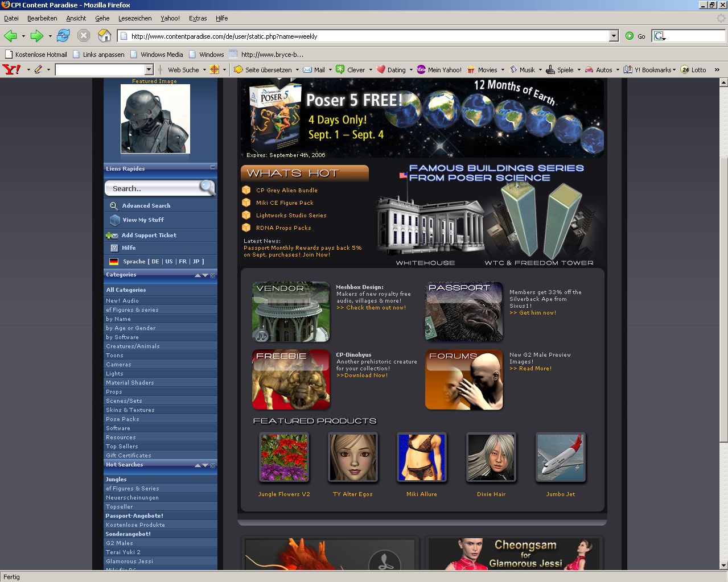Reload the page with the refresh icon

click(63, 36)
